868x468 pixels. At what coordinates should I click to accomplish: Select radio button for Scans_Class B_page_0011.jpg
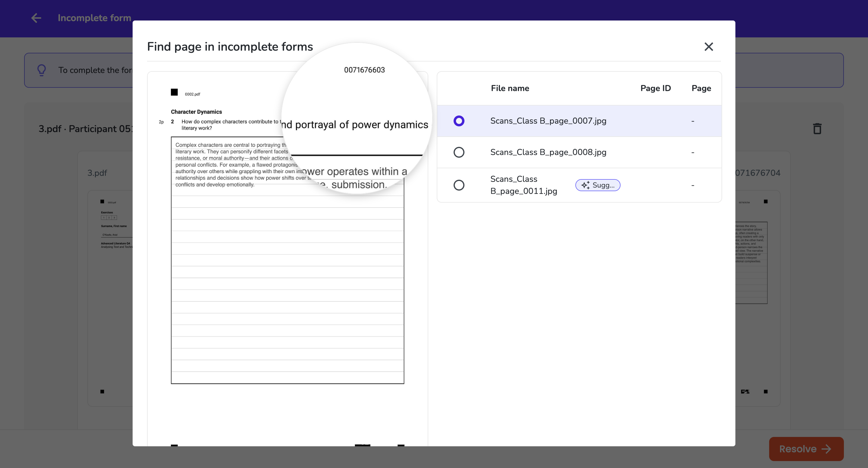(459, 185)
